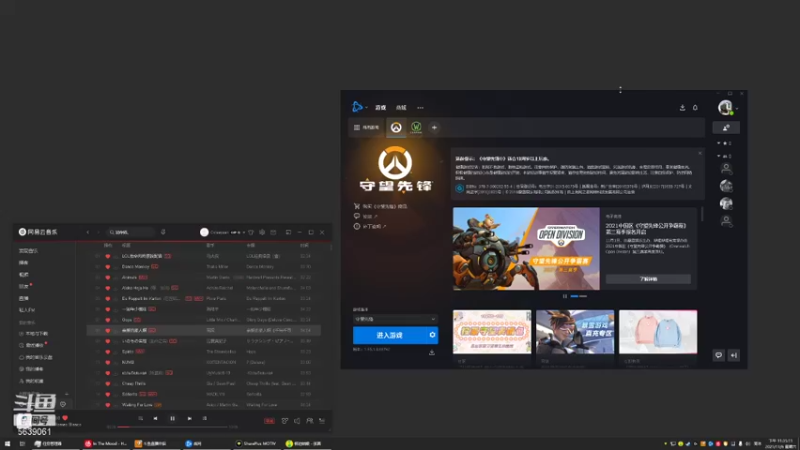
Task: Select the World of Warcraft tab icon
Action: [416, 128]
